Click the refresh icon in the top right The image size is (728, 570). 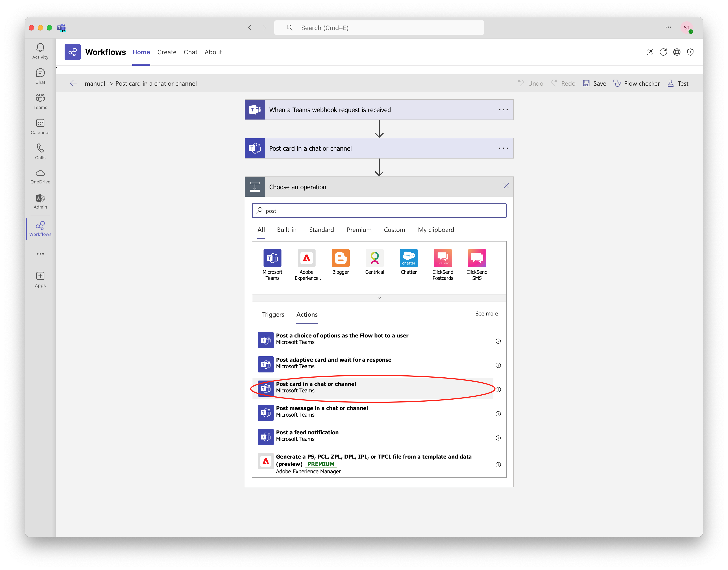pos(664,52)
